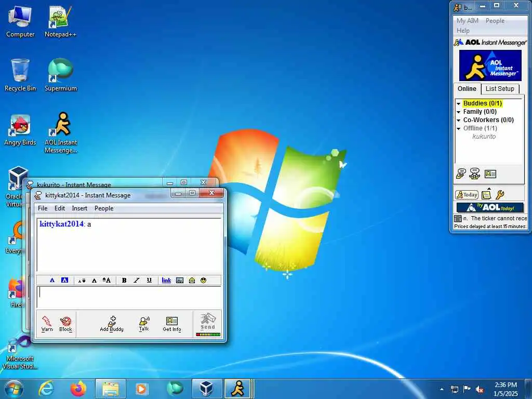The image size is (532, 399).
Task: Toggle italic formatting in message
Action: (137, 280)
